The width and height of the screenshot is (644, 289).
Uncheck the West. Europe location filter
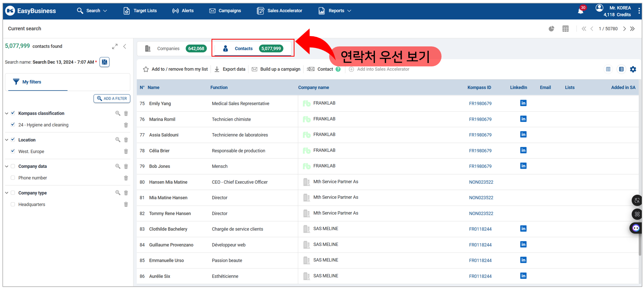tap(13, 151)
